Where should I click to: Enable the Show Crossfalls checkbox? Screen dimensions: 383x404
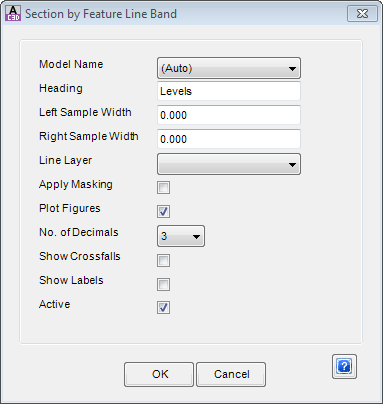163,260
